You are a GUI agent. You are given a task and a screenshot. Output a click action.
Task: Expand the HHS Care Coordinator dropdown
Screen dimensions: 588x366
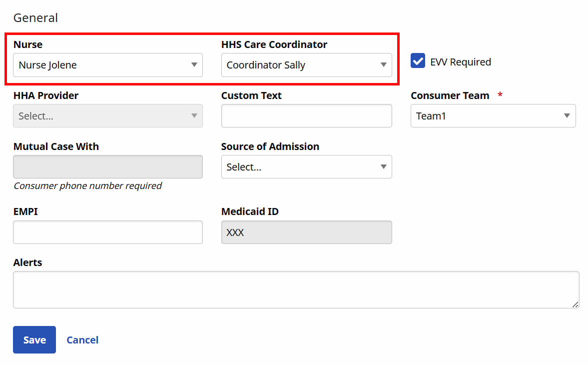point(306,65)
